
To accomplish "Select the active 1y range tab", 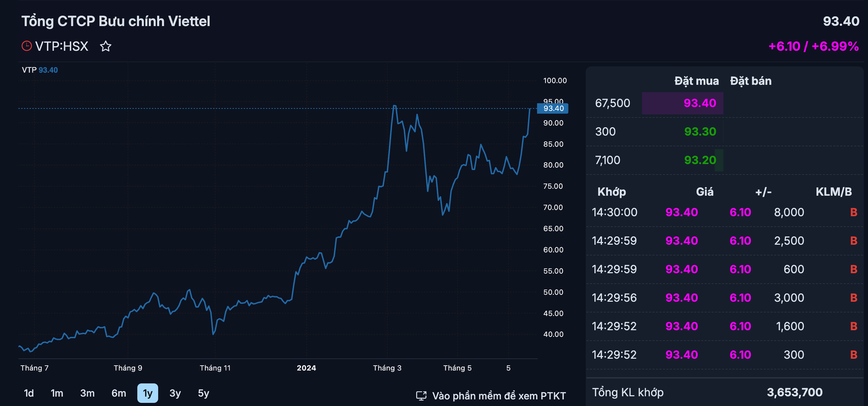I will coord(148,393).
